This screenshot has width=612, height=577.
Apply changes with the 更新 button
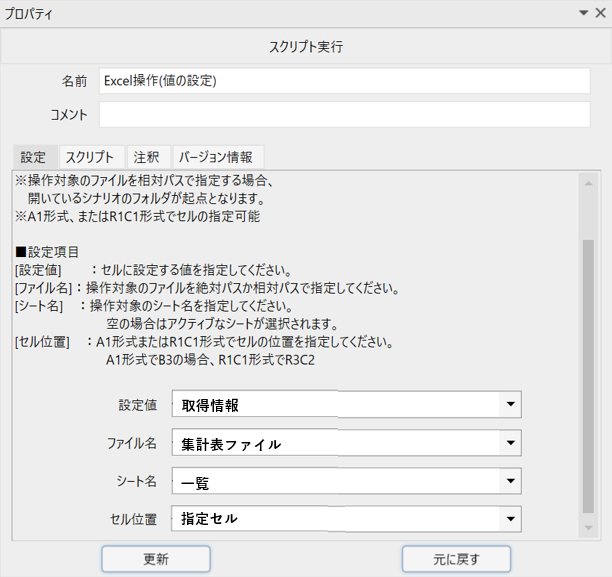[156, 559]
